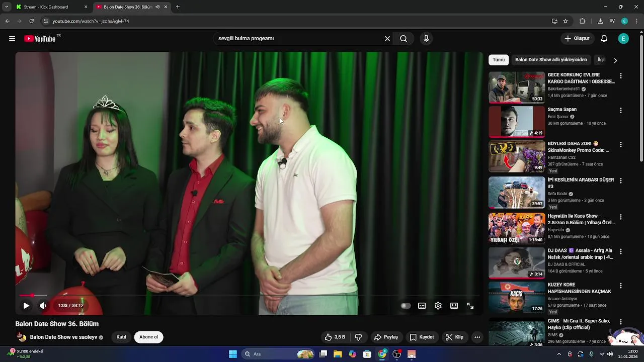Viewport: 644px width, 362px height.
Task: Open OBS Studio from the taskbar
Action: [397, 354]
